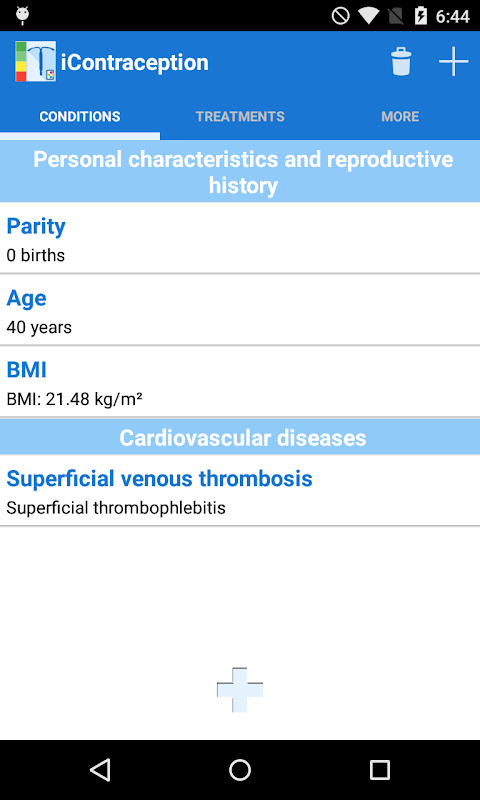Open Superficial venous thrombosis condition
The width and height of the screenshot is (480, 800).
point(240,491)
